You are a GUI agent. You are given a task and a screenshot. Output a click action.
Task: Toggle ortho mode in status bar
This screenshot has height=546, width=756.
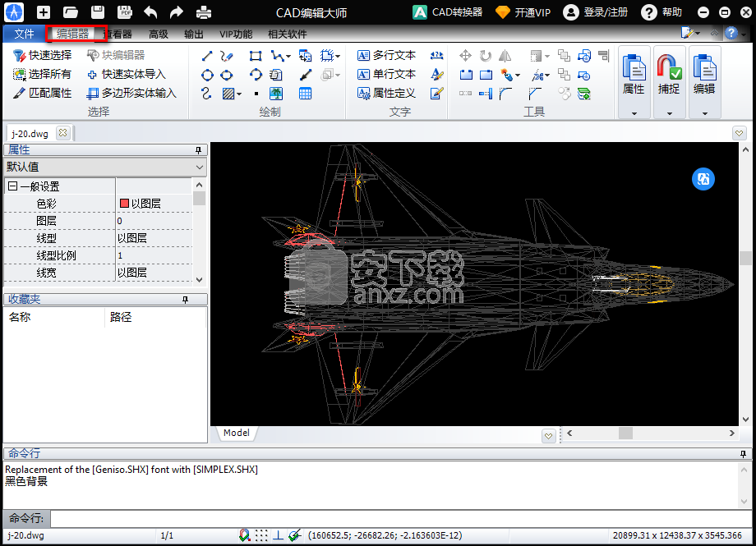click(279, 535)
